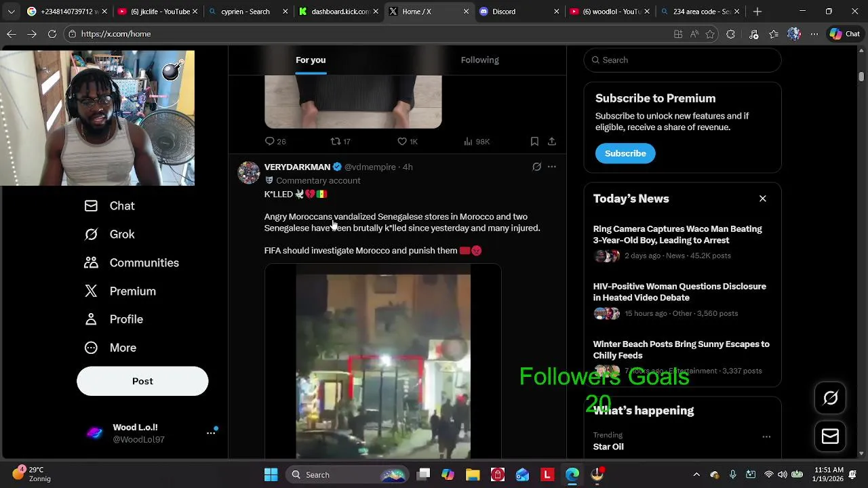Open the Chat icon in X sidebar
This screenshot has height=488, width=868.
pyautogui.click(x=91, y=206)
